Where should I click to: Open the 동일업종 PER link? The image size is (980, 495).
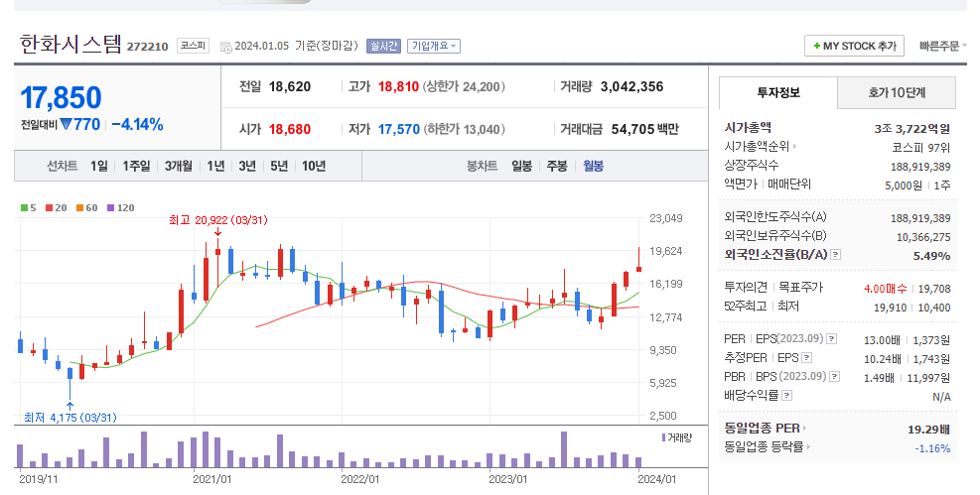[765, 429]
